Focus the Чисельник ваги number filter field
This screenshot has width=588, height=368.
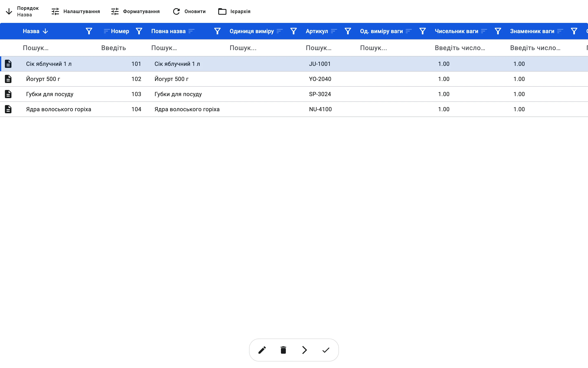tap(468, 48)
